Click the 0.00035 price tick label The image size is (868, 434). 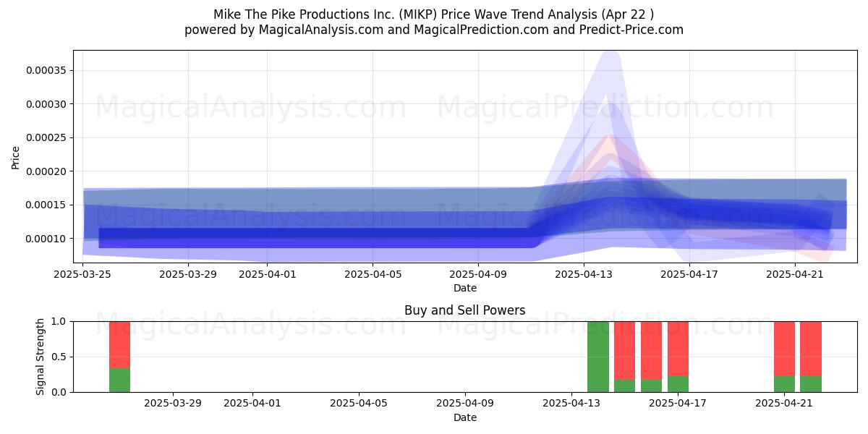click(45, 70)
